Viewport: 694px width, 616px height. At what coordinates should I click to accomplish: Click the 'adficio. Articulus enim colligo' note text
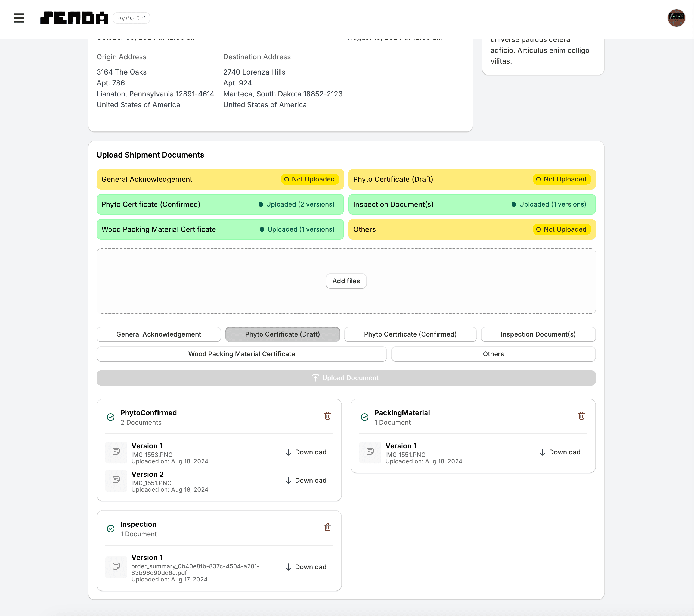coord(540,50)
